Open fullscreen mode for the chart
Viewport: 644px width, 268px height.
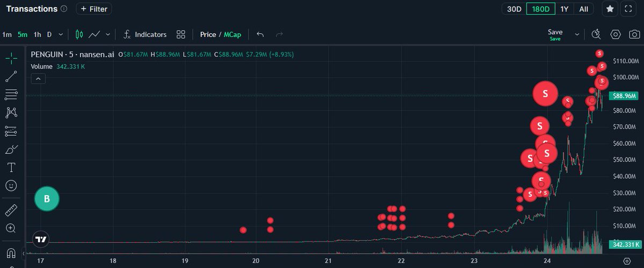pos(627,9)
